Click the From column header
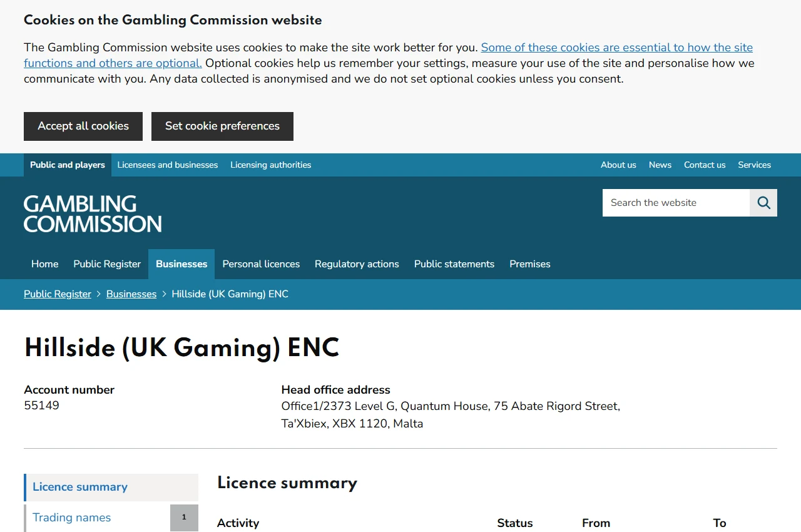 coord(596,523)
